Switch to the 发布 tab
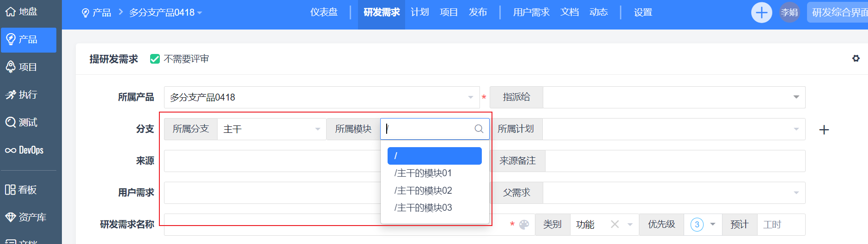 (478, 12)
